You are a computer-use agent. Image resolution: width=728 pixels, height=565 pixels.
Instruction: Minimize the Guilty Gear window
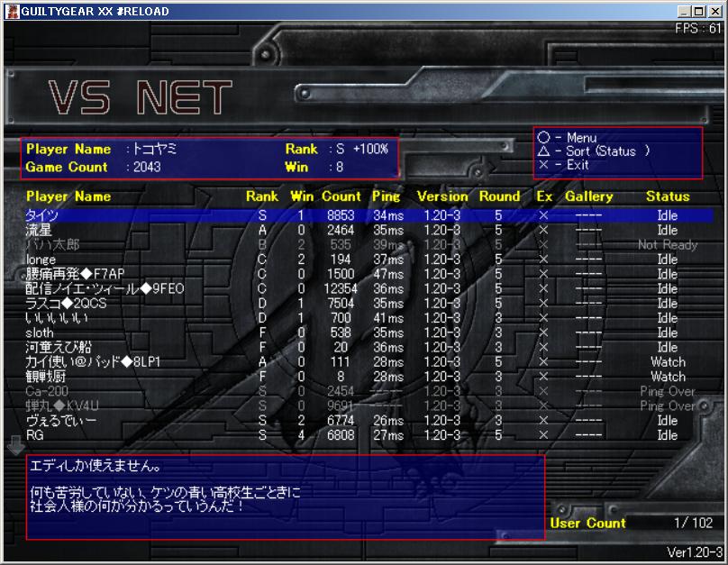(683, 11)
